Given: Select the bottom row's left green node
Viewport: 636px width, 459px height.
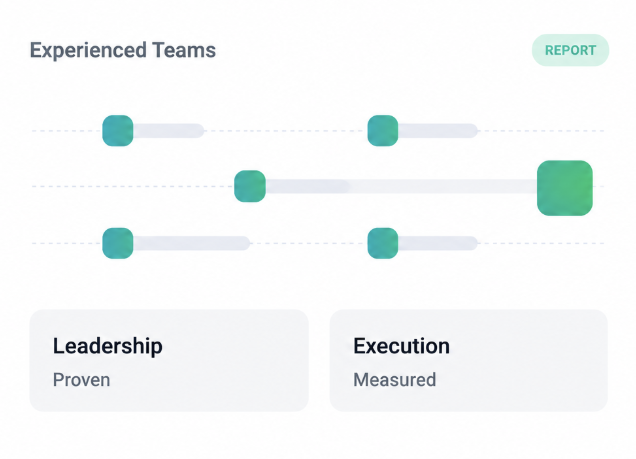Looking at the screenshot, I should 118,243.
